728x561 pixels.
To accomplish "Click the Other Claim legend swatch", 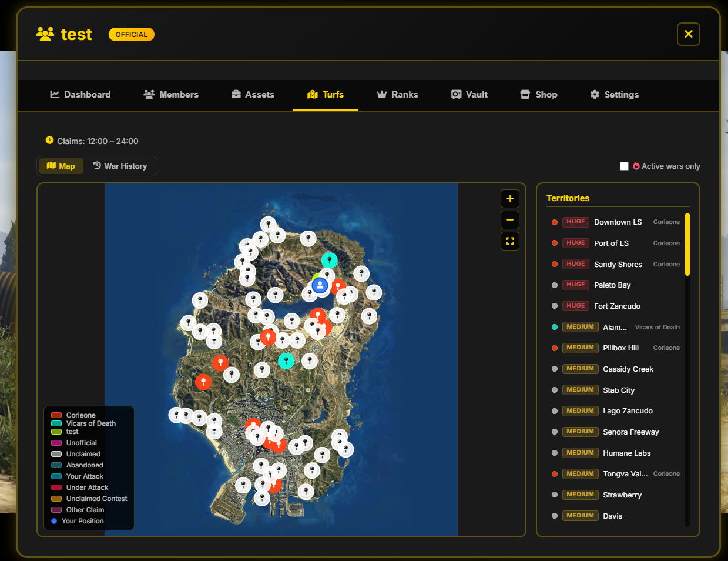I will coord(56,510).
